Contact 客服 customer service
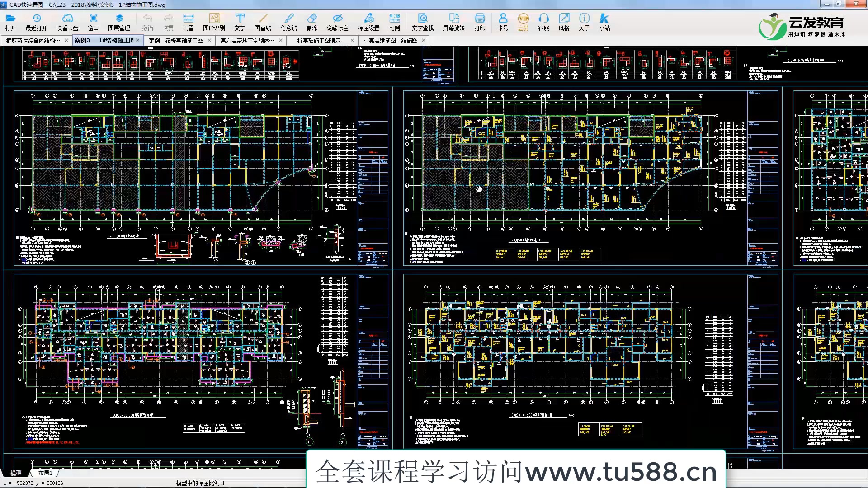Image resolution: width=868 pixels, height=488 pixels. click(544, 20)
